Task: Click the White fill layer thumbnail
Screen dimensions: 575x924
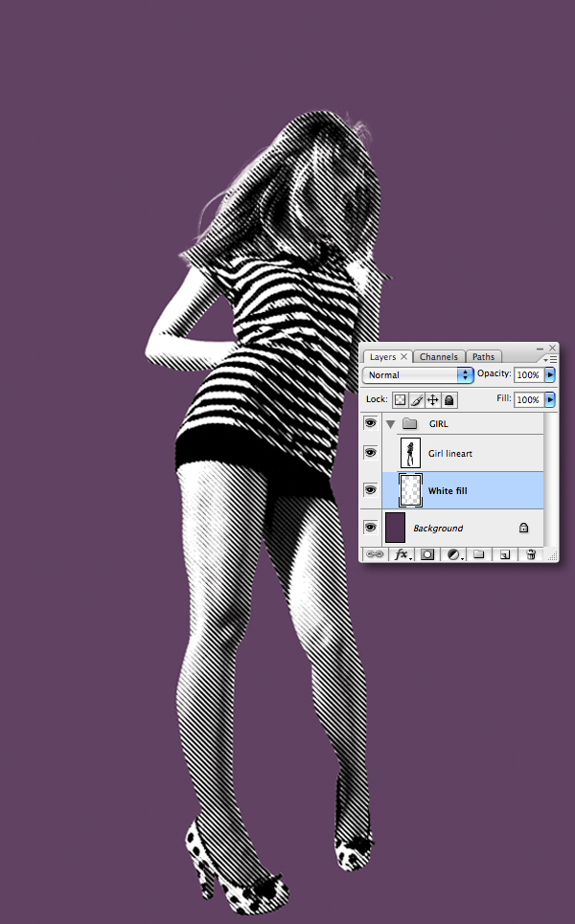Action: (x=410, y=490)
